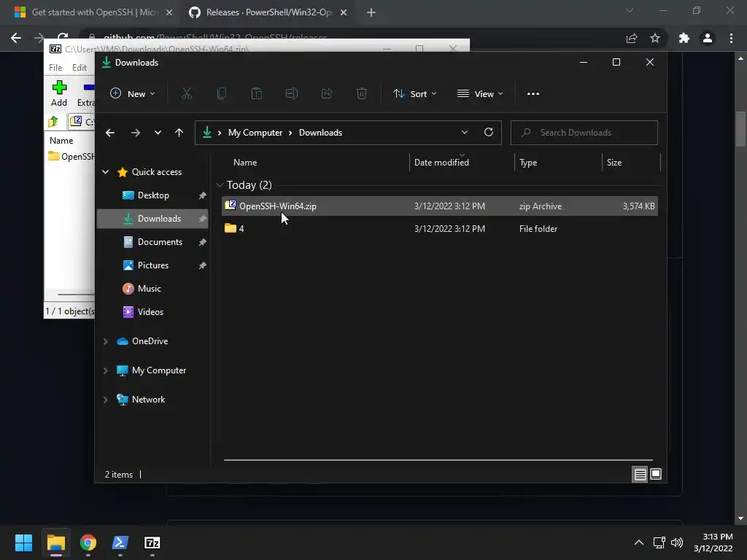Screen dimensions: 747x560
Task: Click the Delete trash icon in Explorer toolbar
Action: [362, 94]
